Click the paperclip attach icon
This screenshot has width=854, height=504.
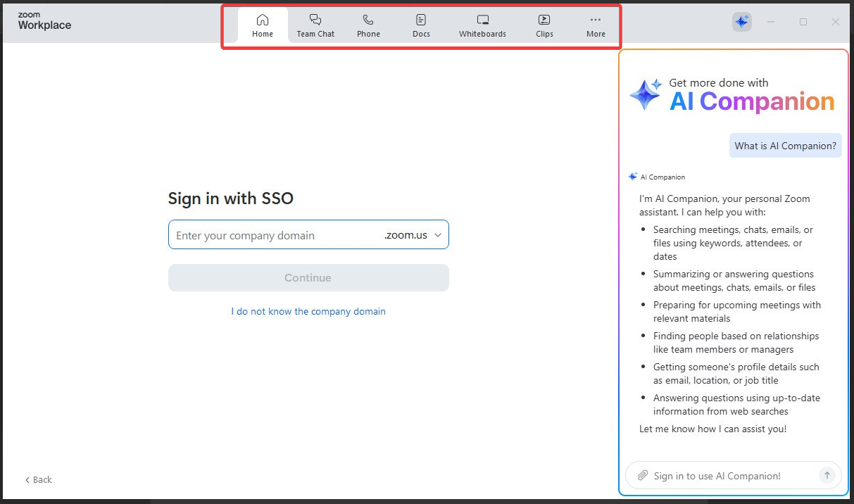coord(642,476)
